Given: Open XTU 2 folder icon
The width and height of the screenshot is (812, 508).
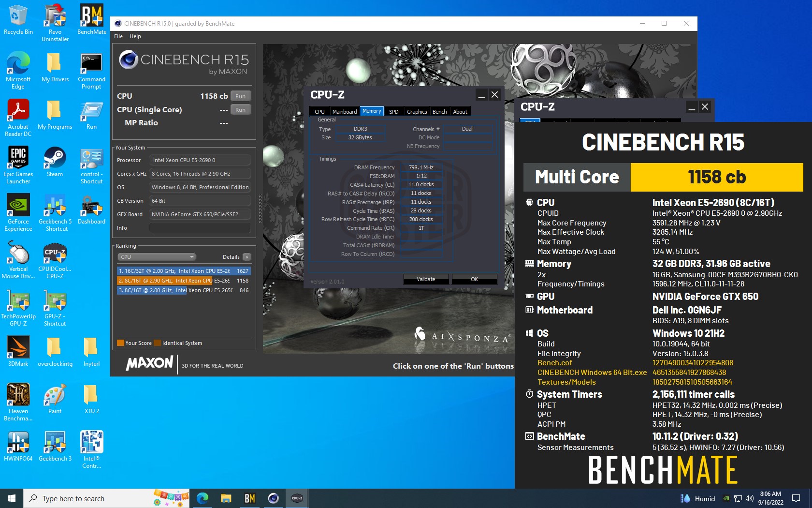Looking at the screenshot, I should click(x=92, y=399).
